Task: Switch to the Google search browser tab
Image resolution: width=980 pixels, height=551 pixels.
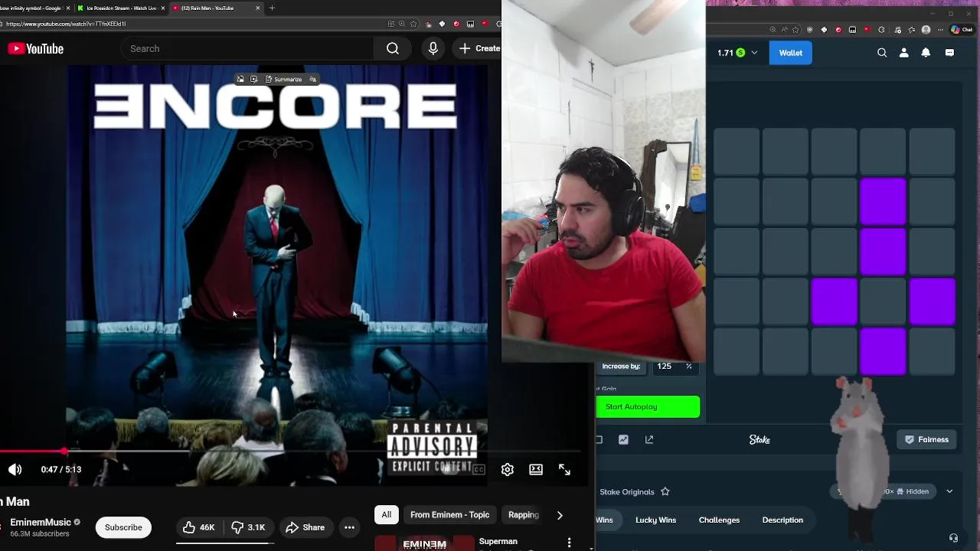Action: click(x=34, y=8)
